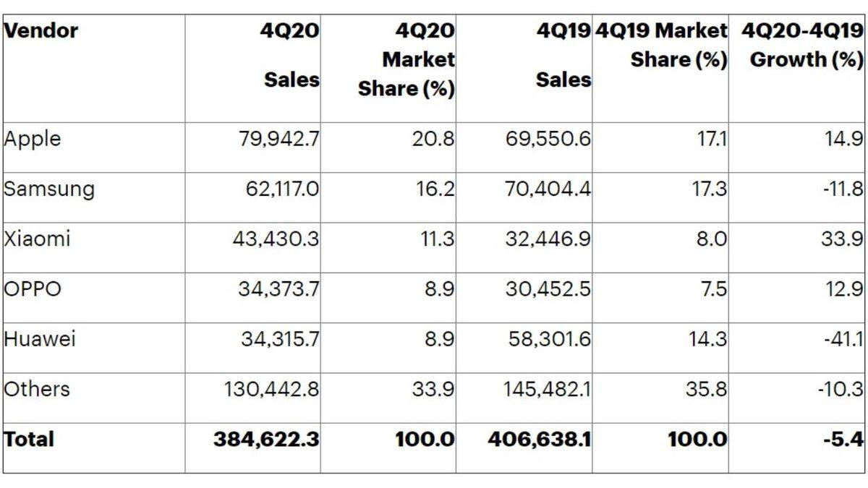This screenshot has height=488, width=868.
Task: Select the Samsung vendor cell
Action: click(x=49, y=189)
